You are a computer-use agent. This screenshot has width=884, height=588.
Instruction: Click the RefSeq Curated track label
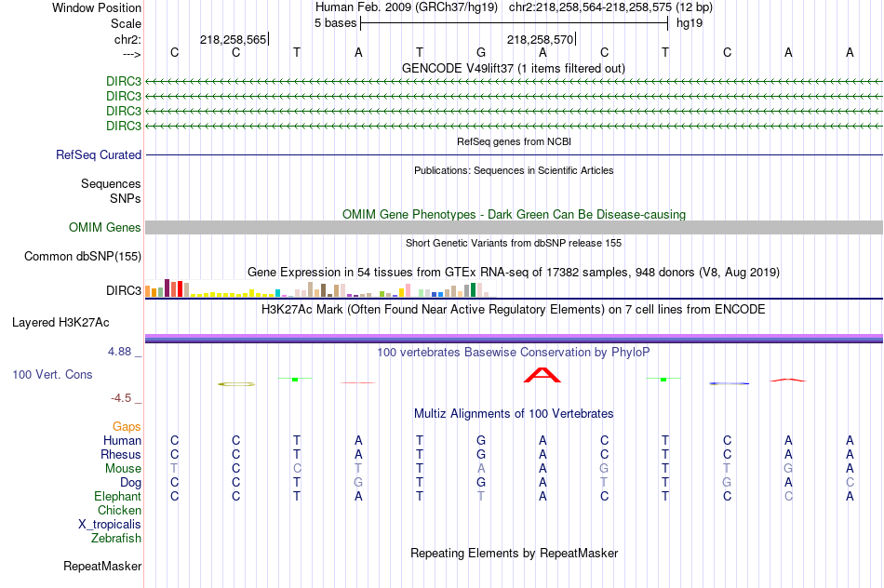point(98,155)
